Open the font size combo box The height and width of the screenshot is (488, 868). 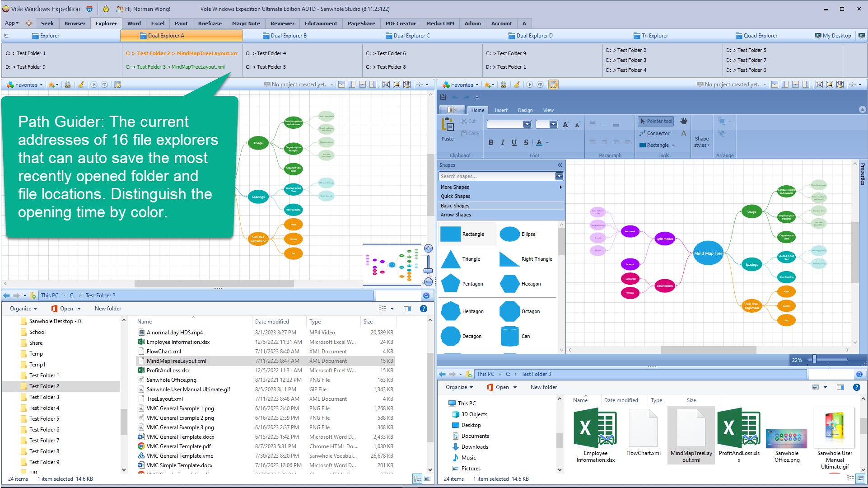(x=546, y=124)
